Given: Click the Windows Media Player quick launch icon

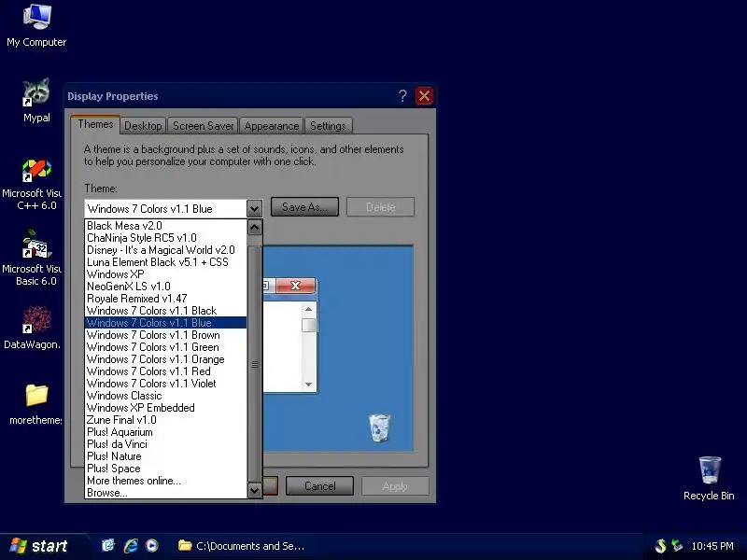Looking at the screenshot, I should (152, 546).
